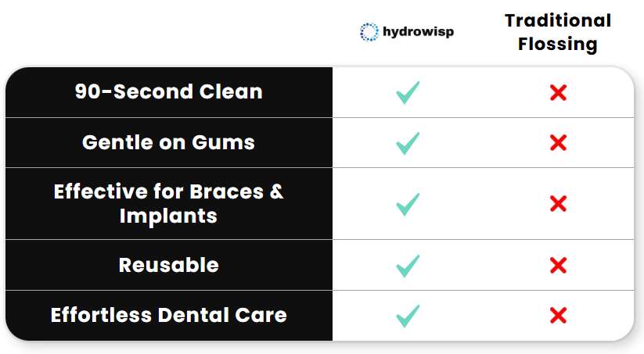Click the 90-Second Clean feature label

168,91
